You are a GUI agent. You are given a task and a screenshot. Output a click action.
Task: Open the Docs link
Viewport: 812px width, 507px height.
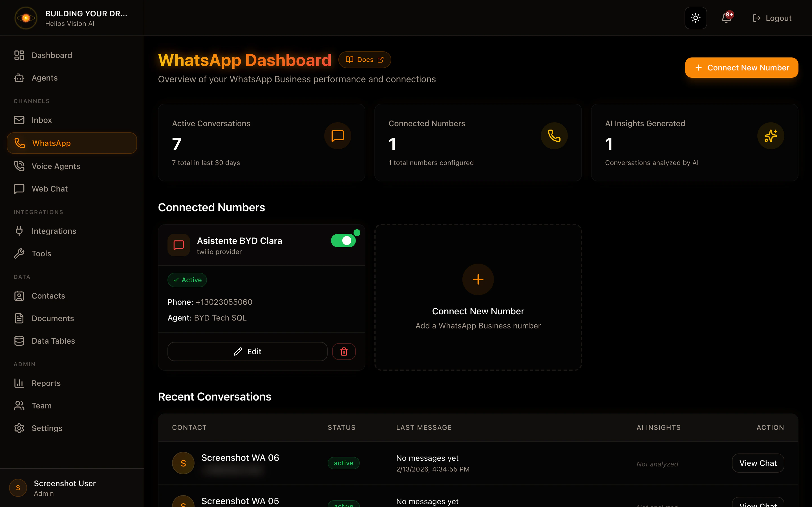[364, 60]
